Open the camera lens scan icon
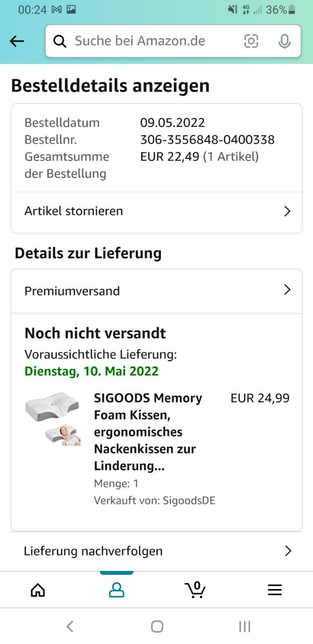The height and width of the screenshot is (644, 313). 251,41
